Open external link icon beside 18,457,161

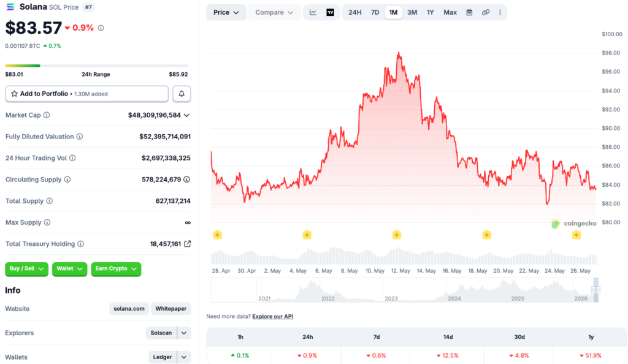point(187,244)
